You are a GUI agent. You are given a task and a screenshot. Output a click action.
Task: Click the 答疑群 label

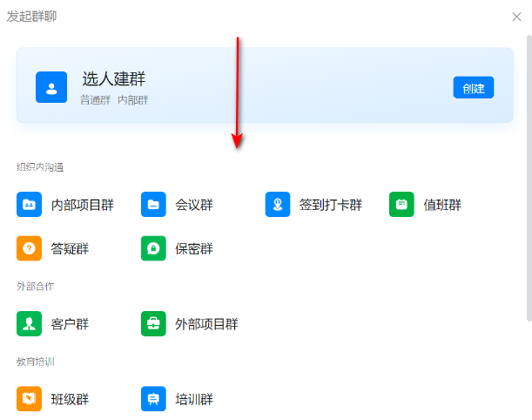pyautogui.click(x=70, y=248)
